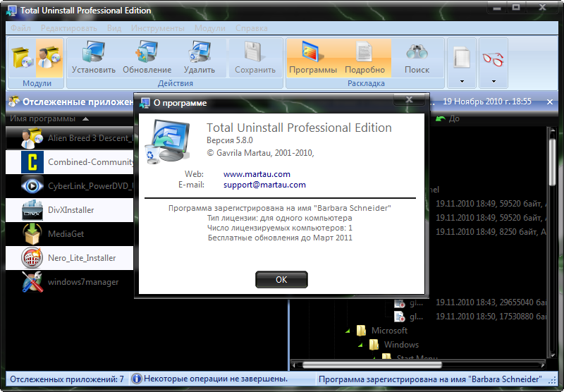This screenshot has height=392, width=564.
Task: Sort by Имя программы column header
Action: [42, 118]
